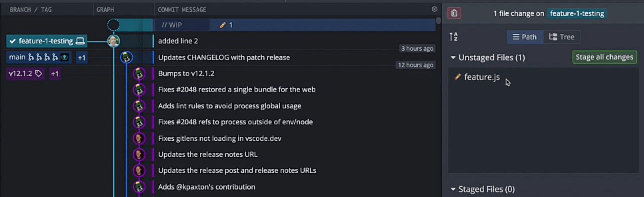Click the pull request icon on the main row
This screenshot has height=197, width=644.
[65, 57]
